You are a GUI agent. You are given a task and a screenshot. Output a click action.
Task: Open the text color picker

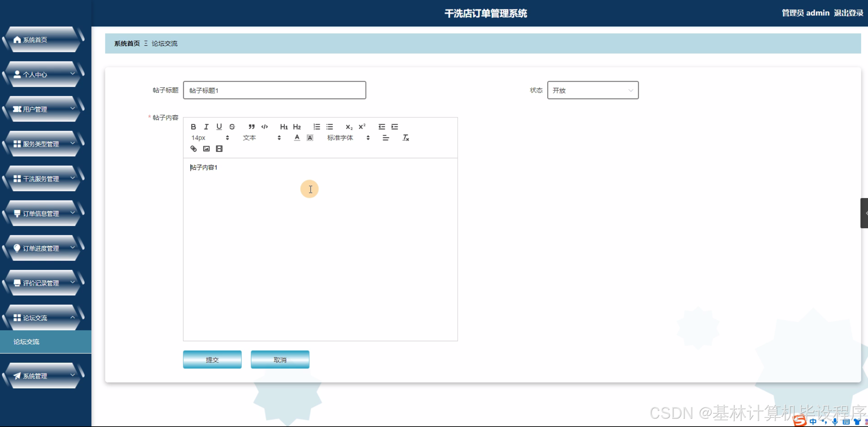tap(297, 138)
